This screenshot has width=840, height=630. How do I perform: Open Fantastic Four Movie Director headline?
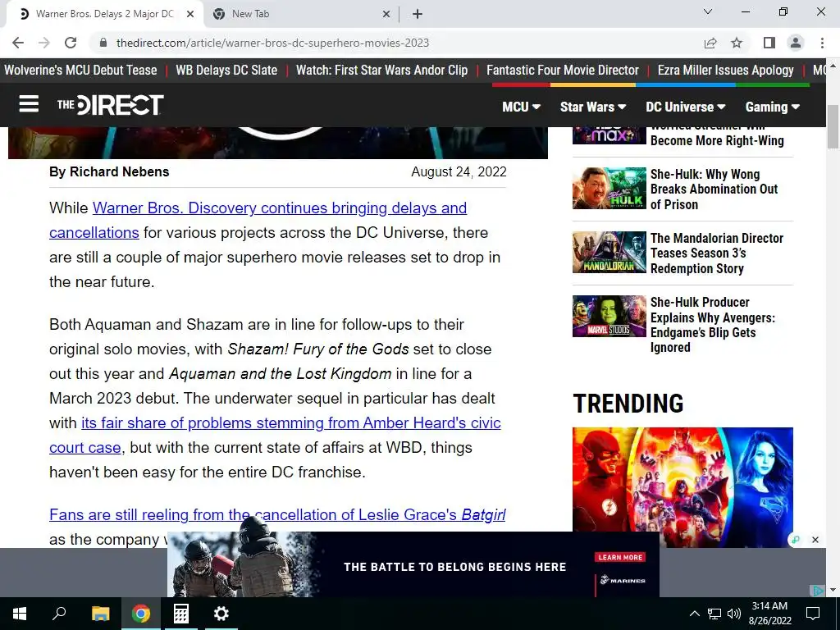coord(563,71)
